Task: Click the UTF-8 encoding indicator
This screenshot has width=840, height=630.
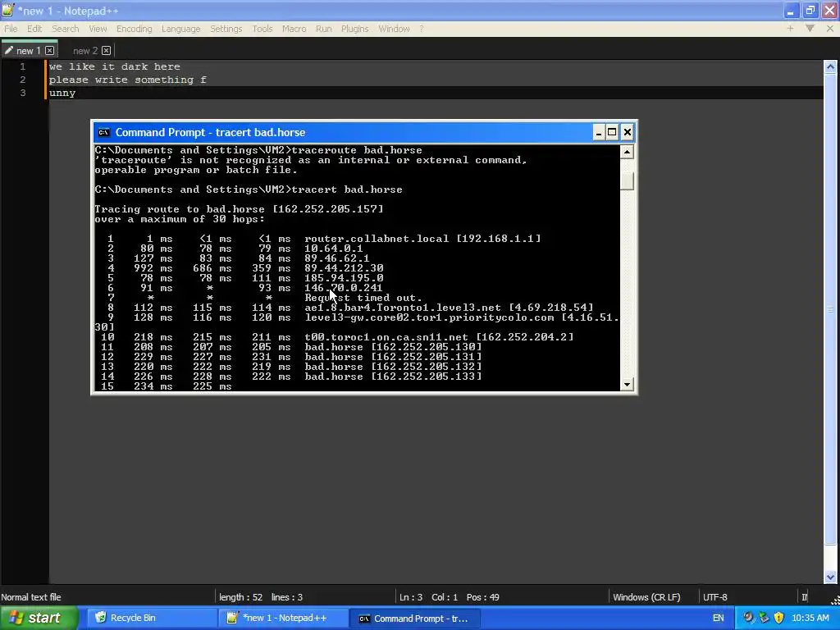Action: [x=715, y=597]
